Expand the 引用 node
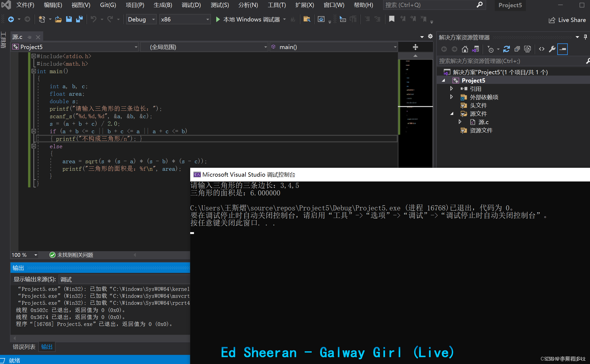Image resolution: width=590 pixels, height=364 pixels. (x=452, y=88)
